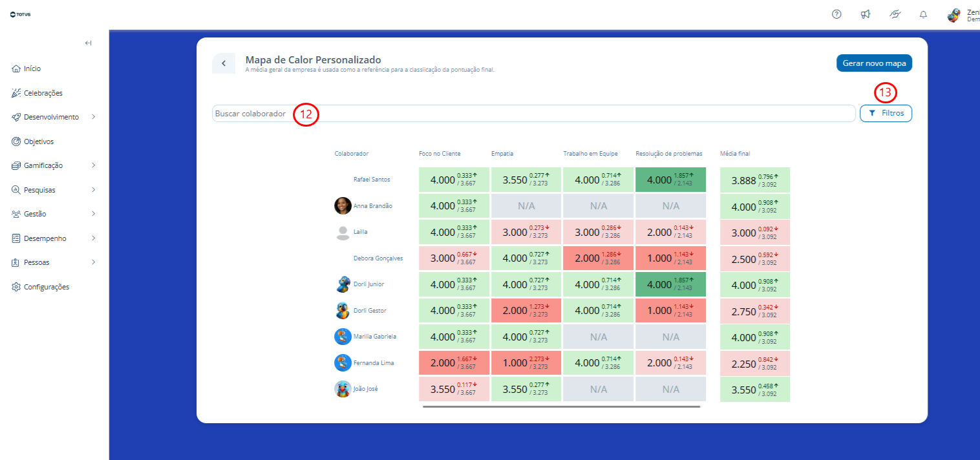Click Gerar novo mapa button

click(x=874, y=63)
